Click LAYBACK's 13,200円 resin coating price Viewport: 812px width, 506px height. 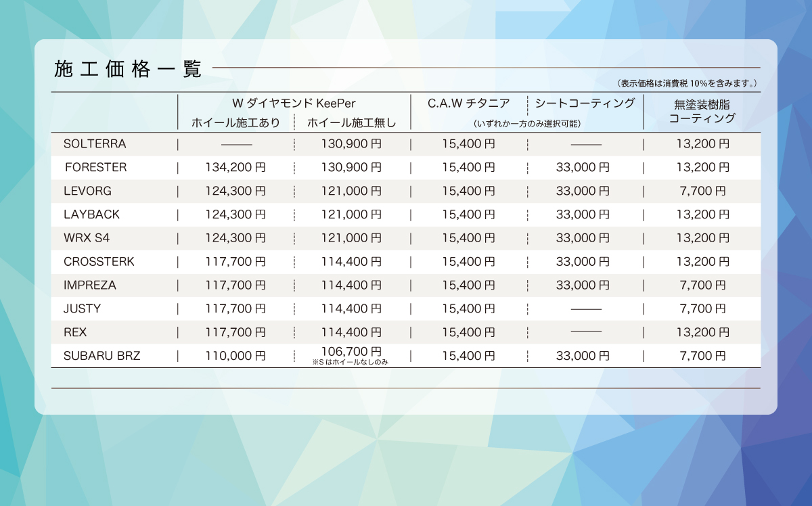point(702,214)
